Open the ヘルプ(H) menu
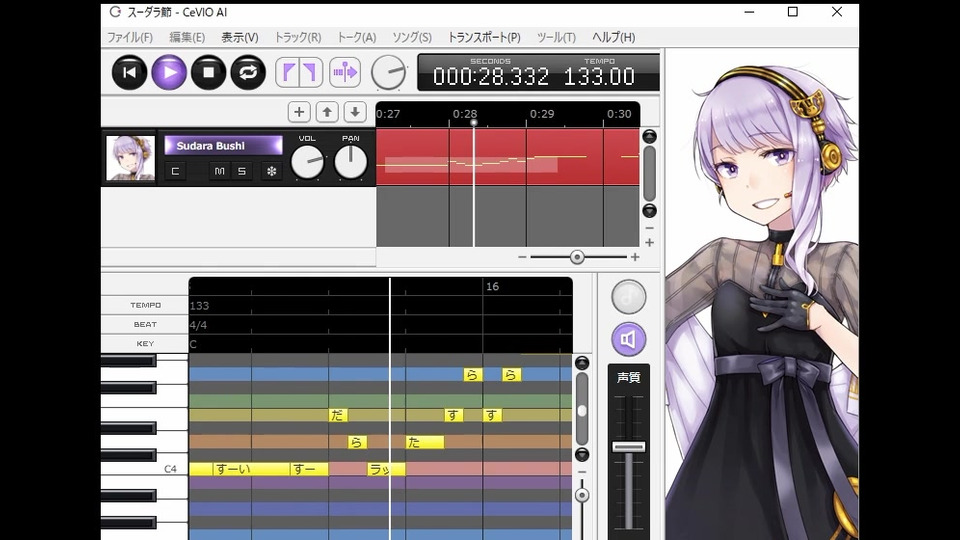960x540 pixels. [613, 37]
